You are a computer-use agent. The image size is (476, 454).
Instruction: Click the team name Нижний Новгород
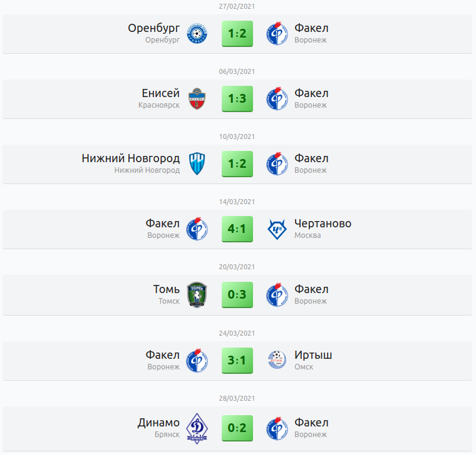(131, 158)
